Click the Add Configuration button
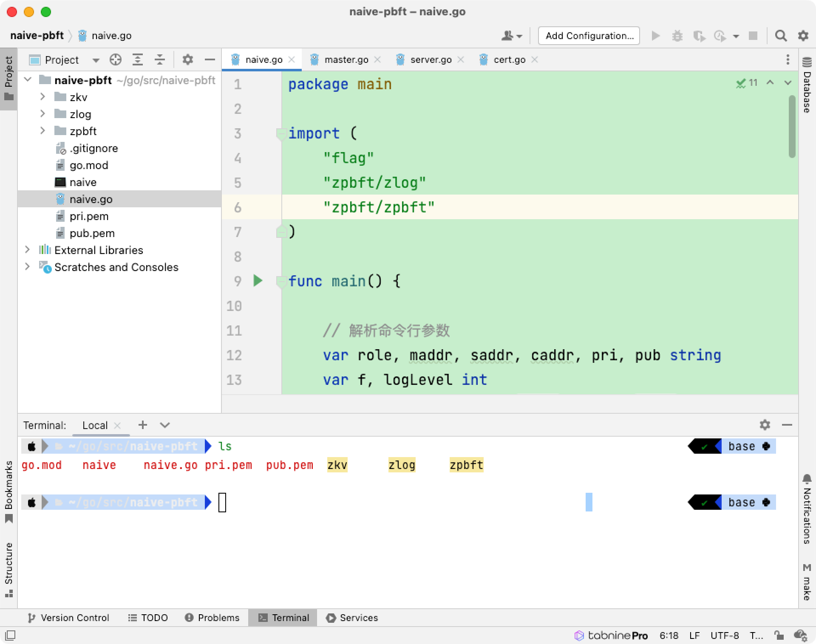 click(x=589, y=36)
